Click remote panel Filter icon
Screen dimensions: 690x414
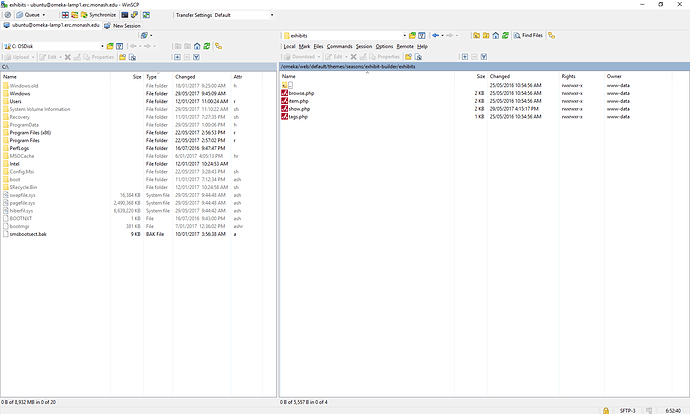pyautogui.click(x=422, y=36)
